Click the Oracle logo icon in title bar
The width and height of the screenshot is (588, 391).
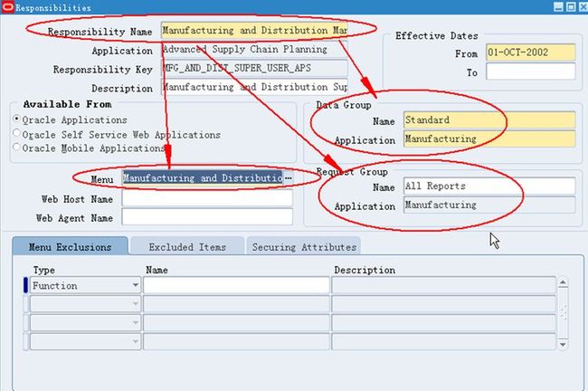(7, 6)
